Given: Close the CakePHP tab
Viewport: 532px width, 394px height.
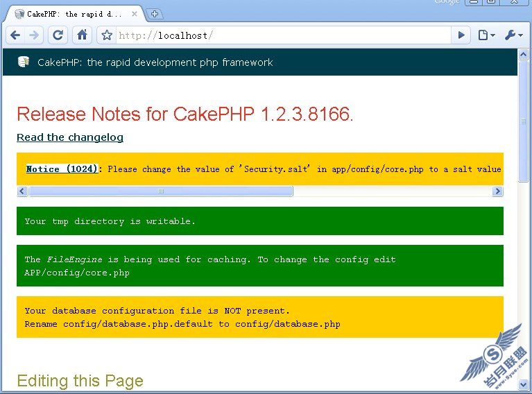Looking at the screenshot, I should click(135, 14).
